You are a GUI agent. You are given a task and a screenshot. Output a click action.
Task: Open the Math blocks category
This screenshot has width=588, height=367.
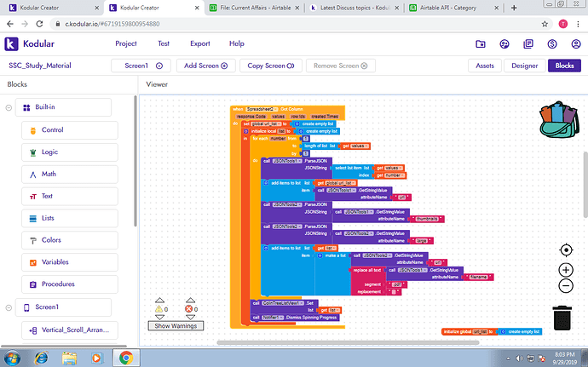point(70,175)
